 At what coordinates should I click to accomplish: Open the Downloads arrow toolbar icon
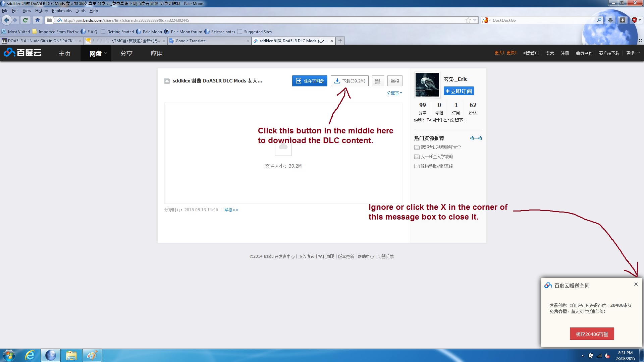[x=610, y=20]
